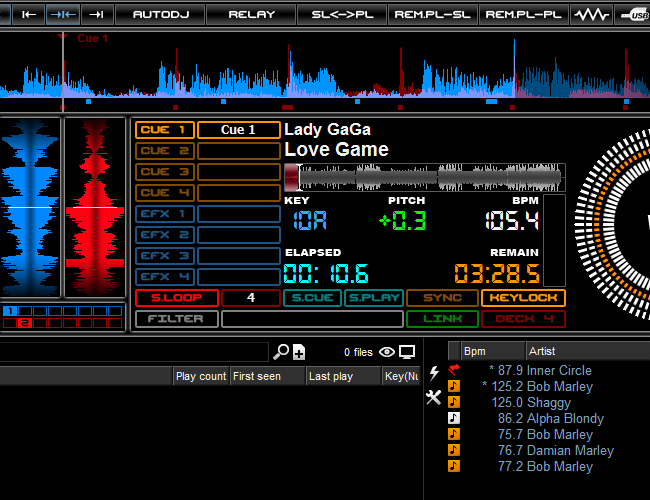Sort by Artist column header
650x500 pixels.
[x=588, y=351]
